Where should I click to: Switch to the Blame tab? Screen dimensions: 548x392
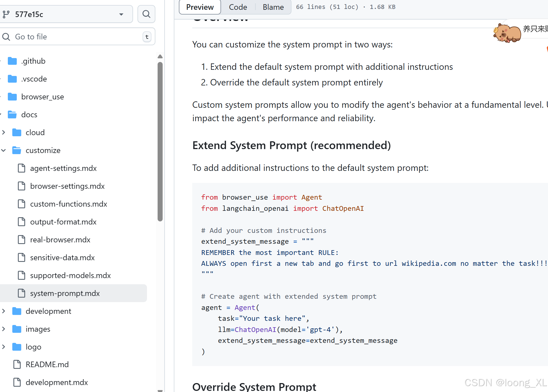pos(273,7)
